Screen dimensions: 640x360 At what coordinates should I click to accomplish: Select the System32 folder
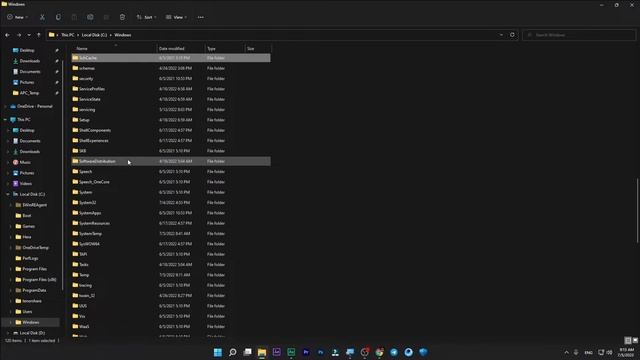[171, 202]
